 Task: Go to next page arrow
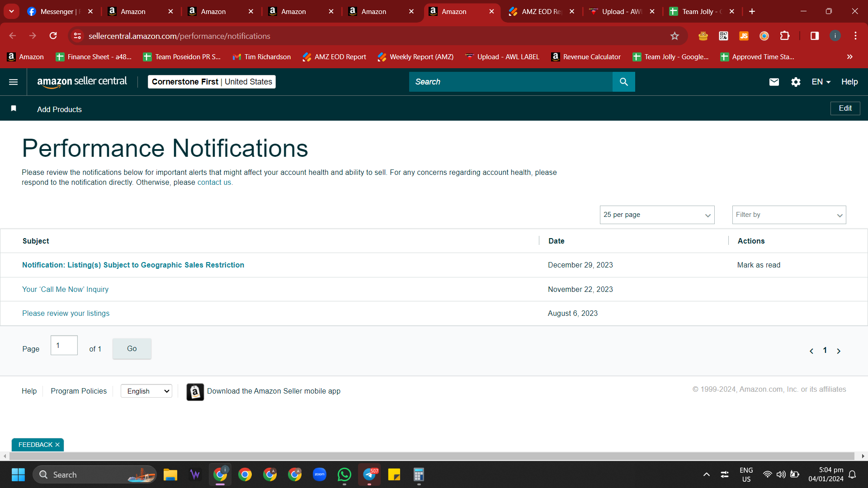point(839,351)
